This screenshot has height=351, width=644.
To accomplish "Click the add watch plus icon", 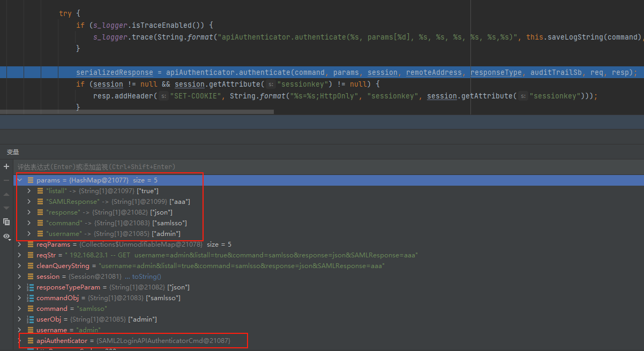I will pyautogui.click(x=6, y=166).
